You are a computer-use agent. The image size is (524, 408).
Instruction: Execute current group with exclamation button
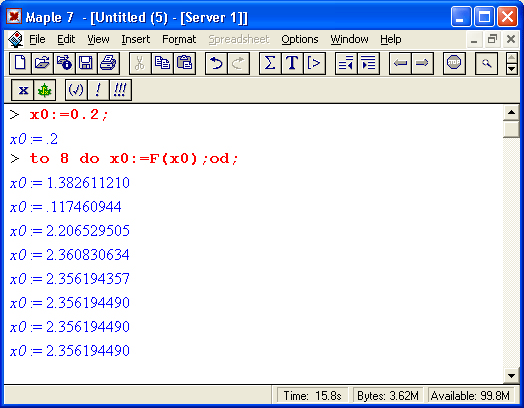pyautogui.click(x=98, y=90)
